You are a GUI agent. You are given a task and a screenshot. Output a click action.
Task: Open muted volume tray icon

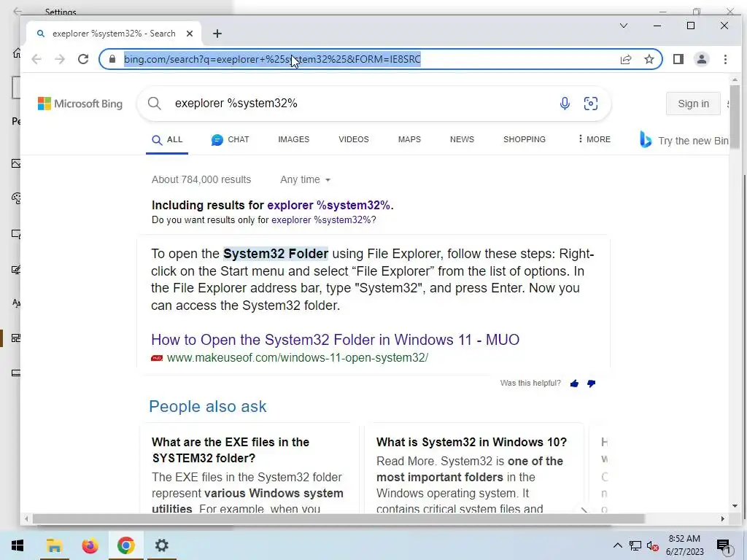(653, 546)
